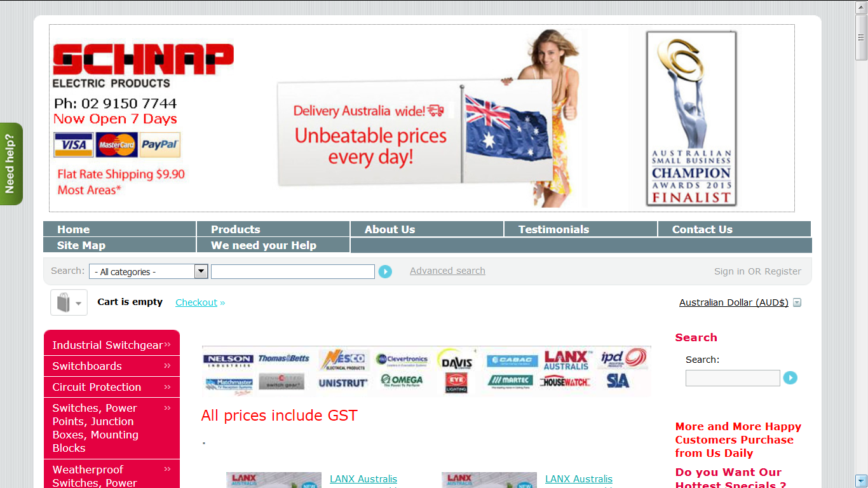Click the EYE Lighting brand logo
Screen dimensions: 868x488
[x=456, y=382]
